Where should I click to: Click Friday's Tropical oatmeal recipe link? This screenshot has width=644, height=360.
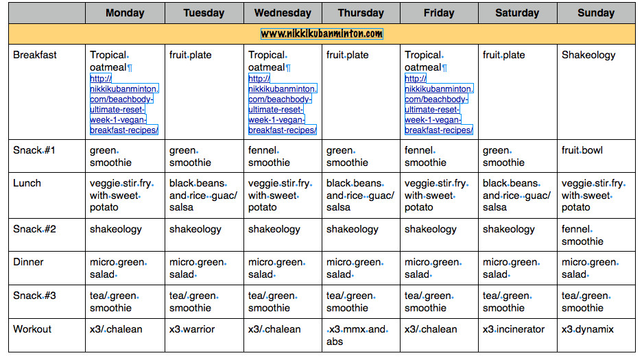438,104
